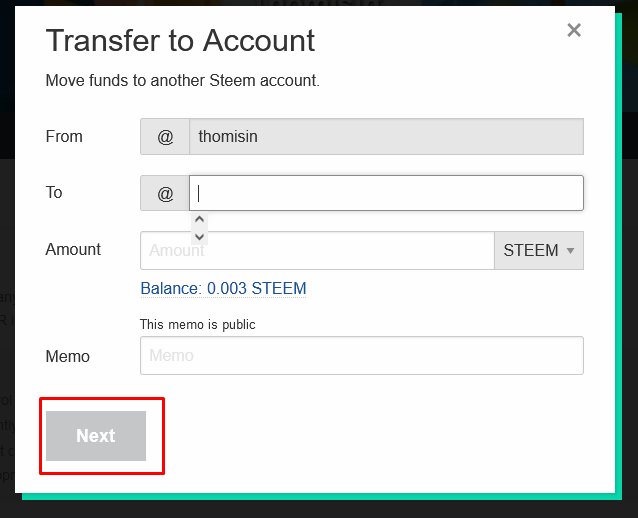
Task: Focus the Amount input field
Action: (317, 250)
